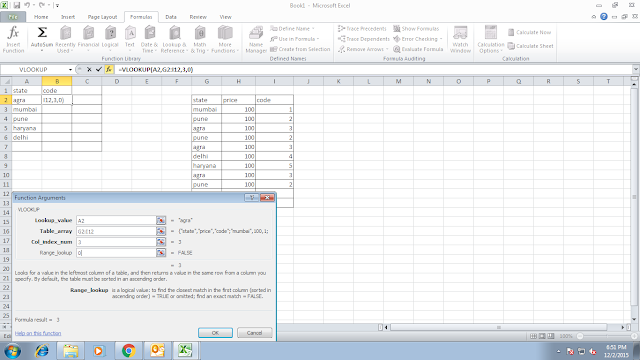This screenshot has height=360, width=640.
Task: Click the Table_array input field
Action: [x=116, y=231]
